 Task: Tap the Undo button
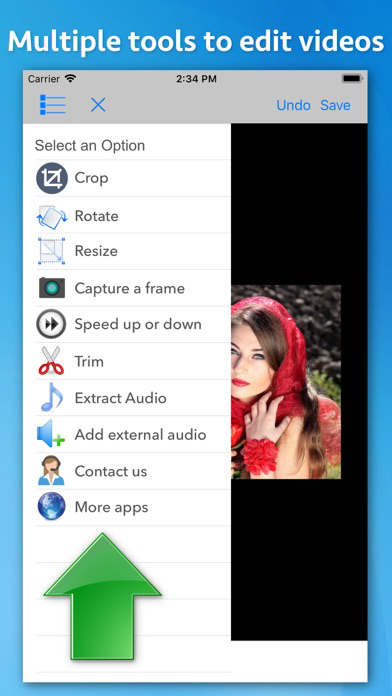tap(293, 105)
